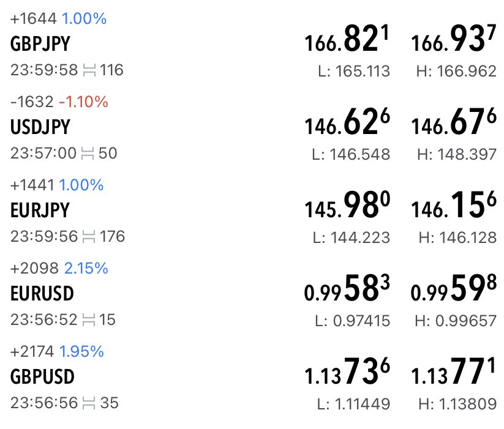Tap the GBPUSD spread icon near 35
504x429 pixels.
pos(89,403)
